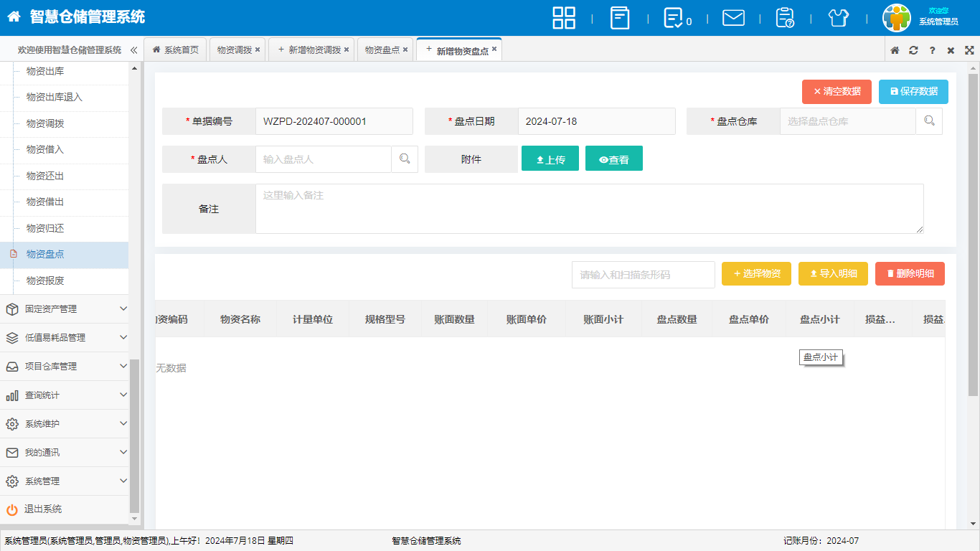Image resolution: width=980 pixels, height=551 pixels.
Task: Click the refresh icon in tab bar
Action: click(913, 50)
